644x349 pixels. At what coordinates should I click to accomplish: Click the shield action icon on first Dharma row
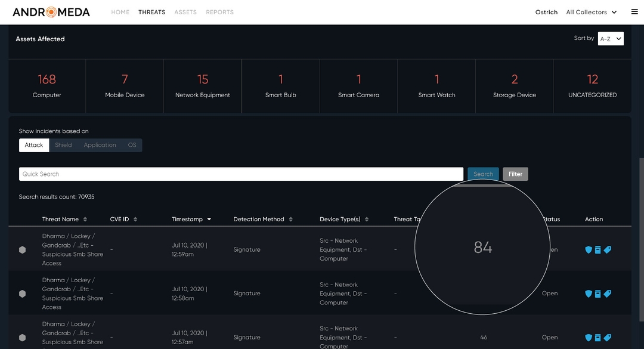[x=589, y=249]
